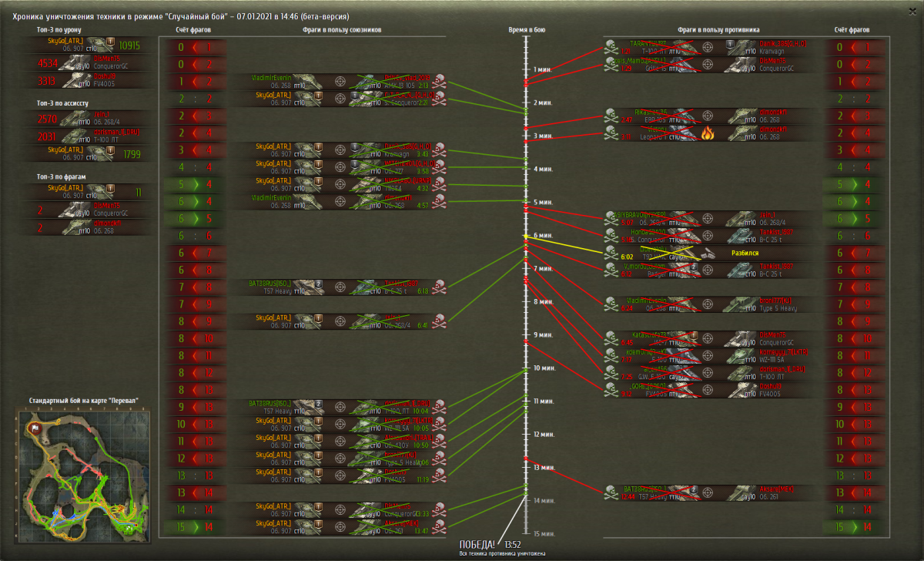Click the red skull icon in the 10:04 T-100 ЛТ row
The image size is (924, 561).
pyautogui.click(x=440, y=407)
